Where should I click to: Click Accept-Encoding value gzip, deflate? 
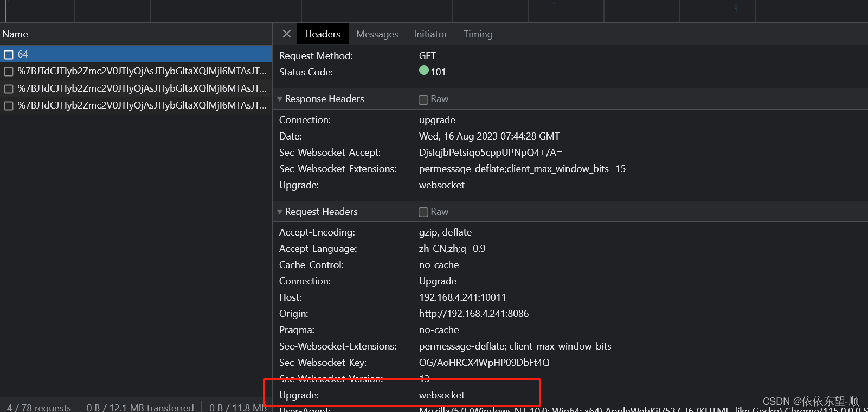[x=445, y=232]
